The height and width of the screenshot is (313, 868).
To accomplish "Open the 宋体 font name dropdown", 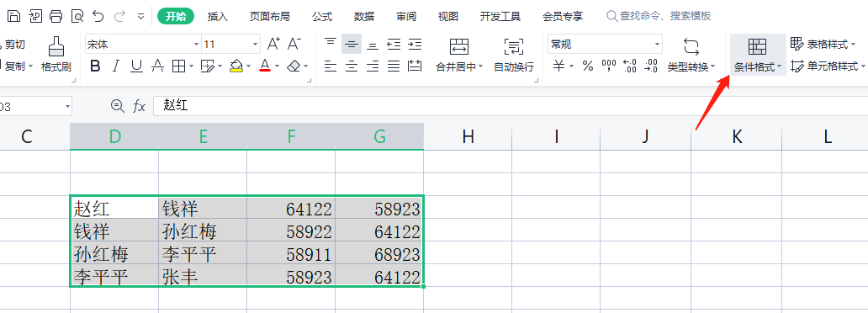I will pyautogui.click(x=196, y=45).
